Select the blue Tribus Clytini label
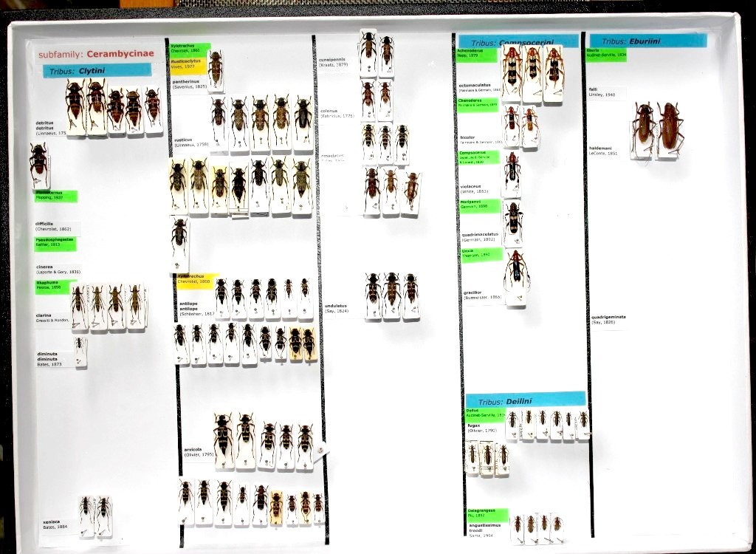This screenshot has width=756, height=554. (x=97, y=71)
